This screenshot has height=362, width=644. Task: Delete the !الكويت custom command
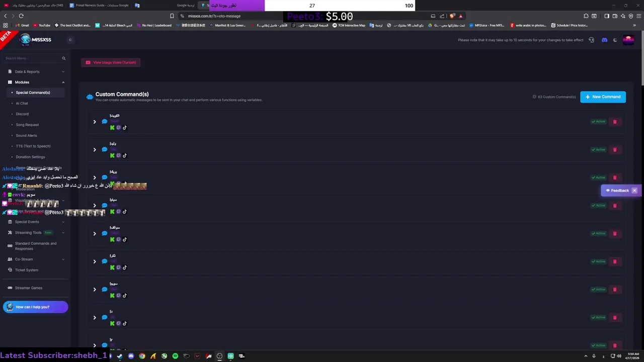coord(614,122)
